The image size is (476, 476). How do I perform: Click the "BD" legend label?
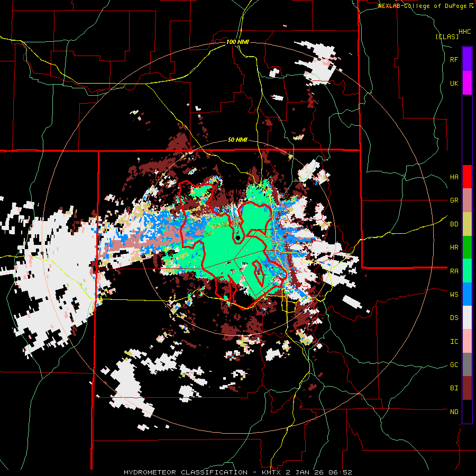pos(454,224)
